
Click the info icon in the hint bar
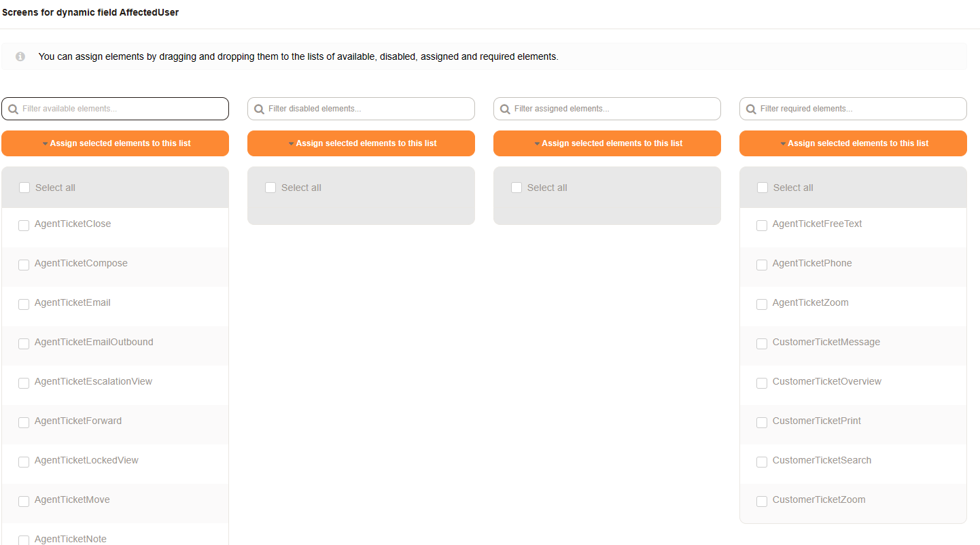[20, 56]
